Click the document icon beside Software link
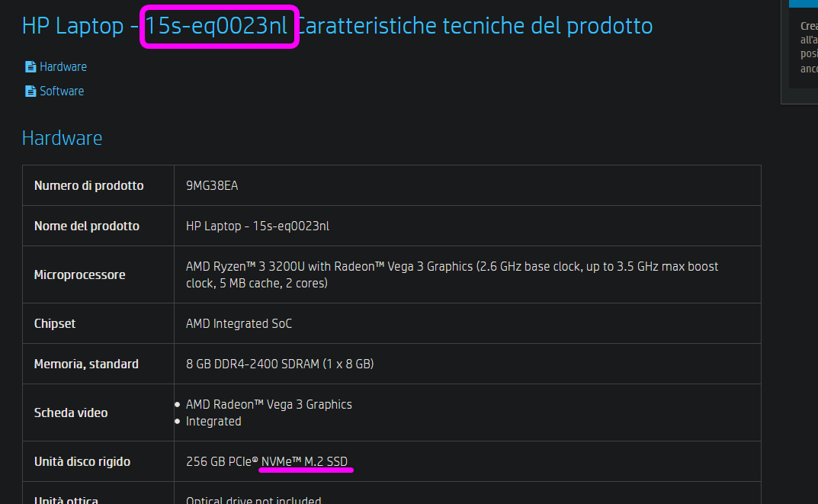 30,91
